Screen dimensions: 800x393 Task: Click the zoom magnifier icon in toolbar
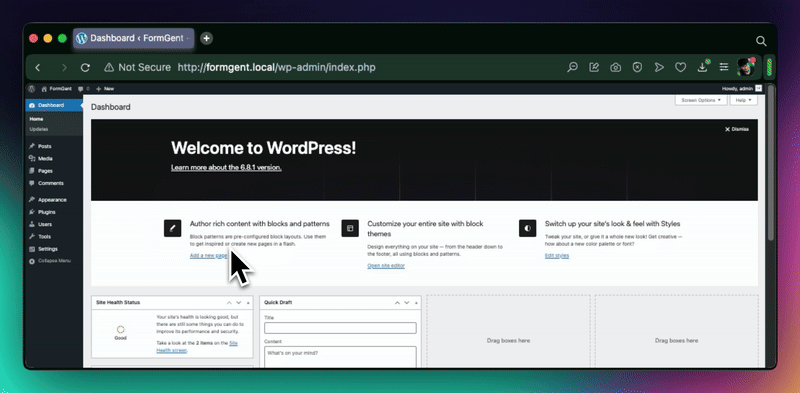572,67
